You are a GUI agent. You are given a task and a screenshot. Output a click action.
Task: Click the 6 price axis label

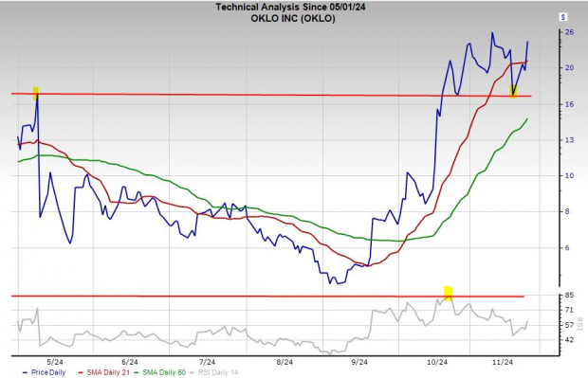(x=567, y=247)
